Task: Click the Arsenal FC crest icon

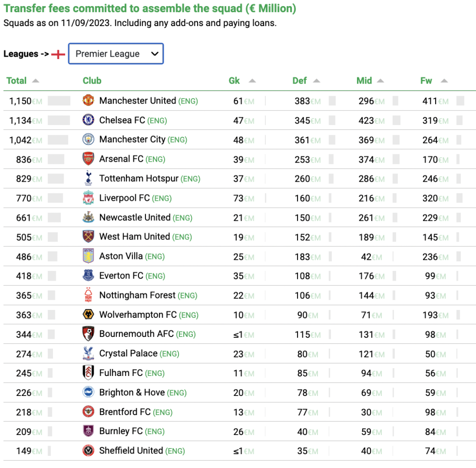Action: click(x=88, y=159)
